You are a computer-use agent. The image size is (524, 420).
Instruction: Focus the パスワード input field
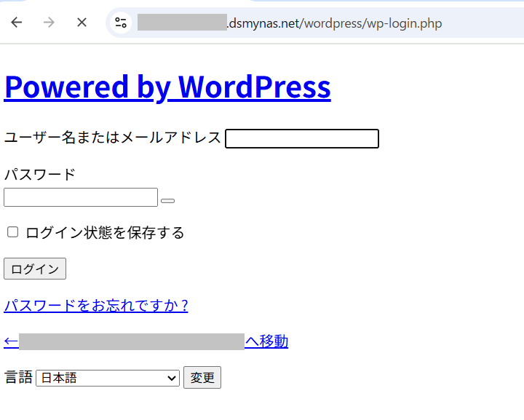pos(81,197)
